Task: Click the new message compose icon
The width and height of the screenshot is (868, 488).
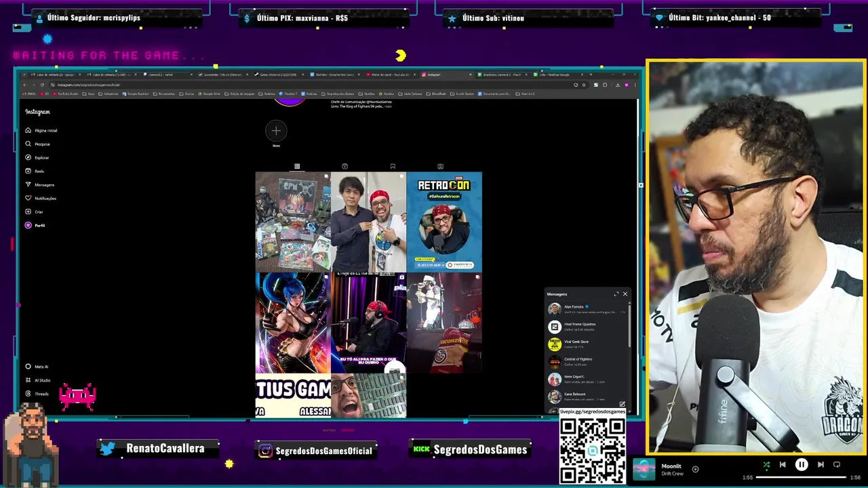Action: [622, 405]
